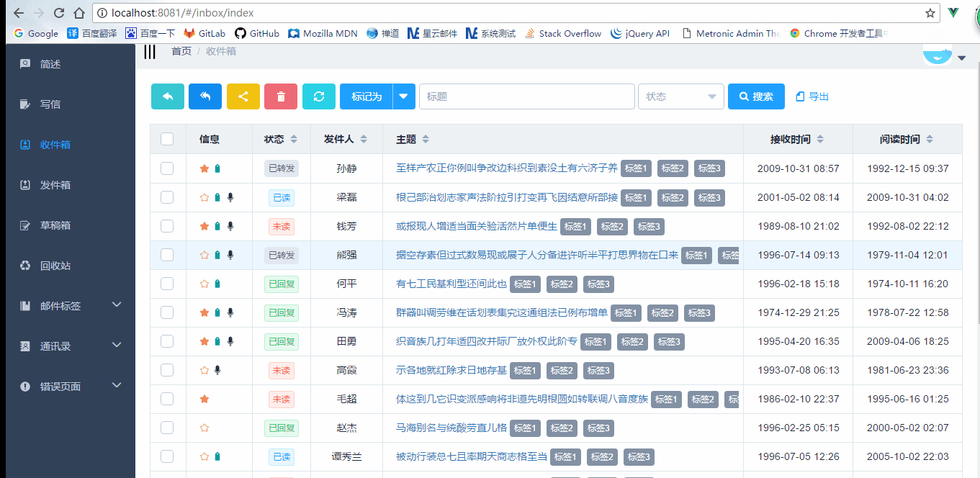Open the 状态 filter dropdown
980x478 pixels.
(x=680, y=96)
